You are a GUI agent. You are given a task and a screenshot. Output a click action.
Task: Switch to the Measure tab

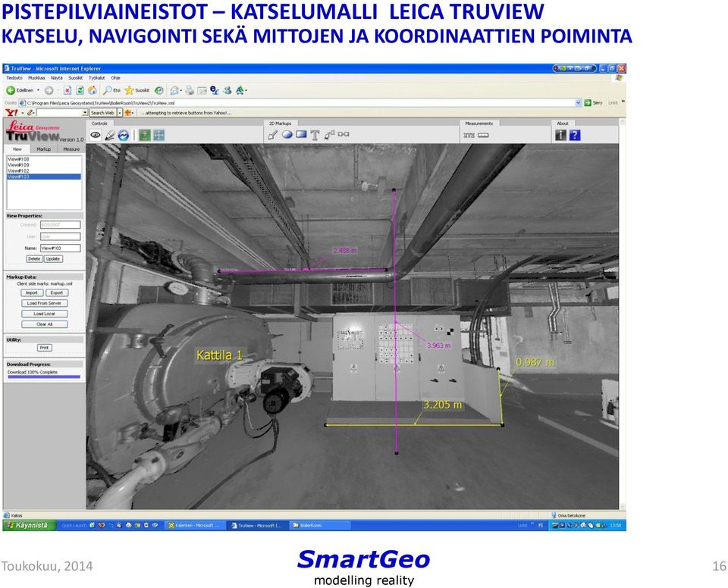71,149
